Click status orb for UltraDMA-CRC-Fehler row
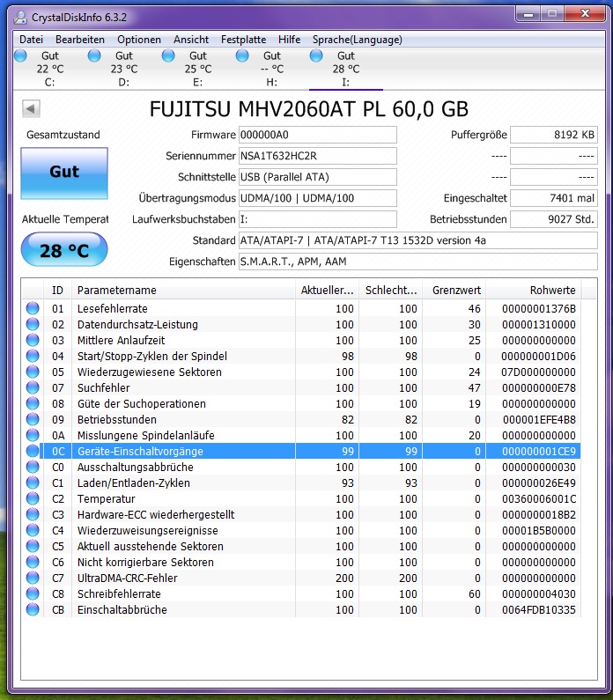Image resolution: width=613 pixels, height=700 pixels. tap(33, 578)
